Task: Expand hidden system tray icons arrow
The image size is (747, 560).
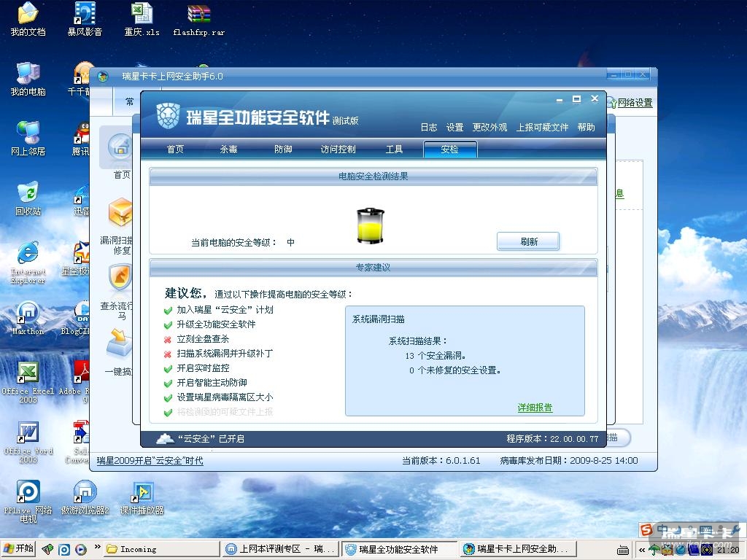Action: click(642, 550)
